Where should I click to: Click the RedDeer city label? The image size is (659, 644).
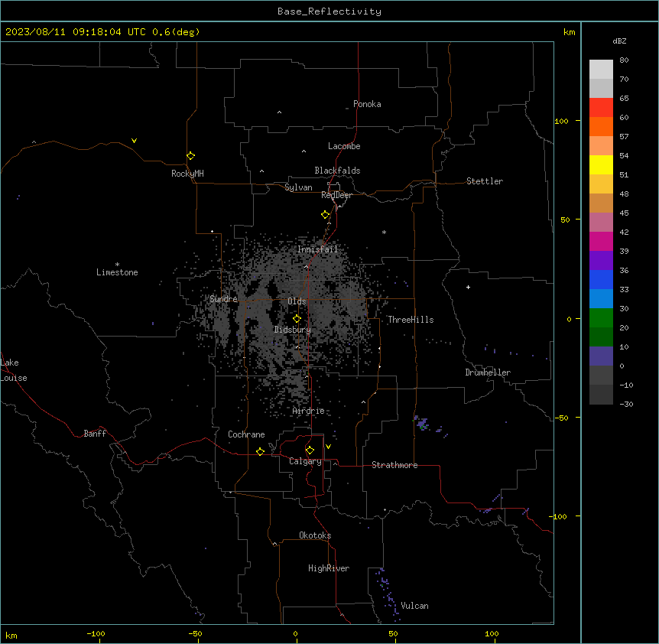[x=336, y=195]
